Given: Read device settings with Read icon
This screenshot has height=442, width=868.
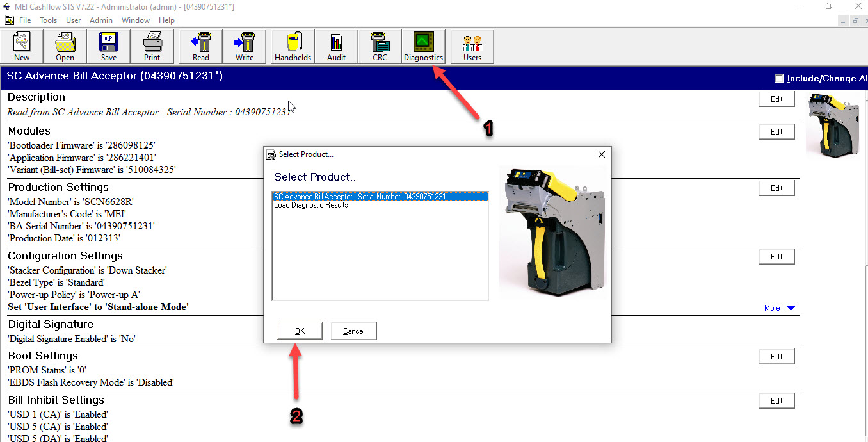Looking at the screenshot, I should click(201, 47).
